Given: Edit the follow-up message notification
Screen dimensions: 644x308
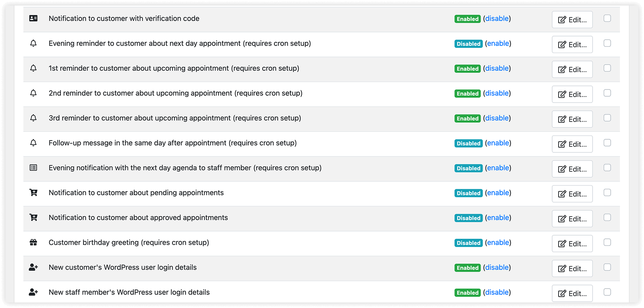Looking at the screenshot, I should point(572,144).
